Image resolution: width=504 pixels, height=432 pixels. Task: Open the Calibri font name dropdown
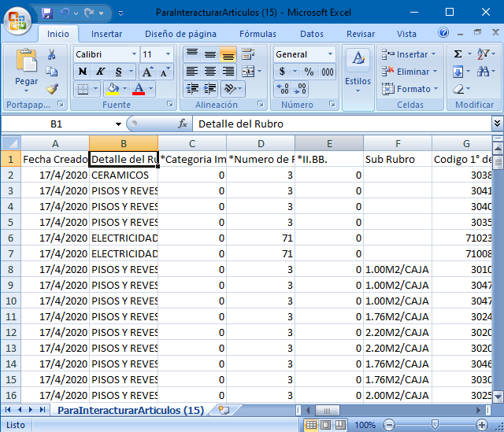point(135,54)
